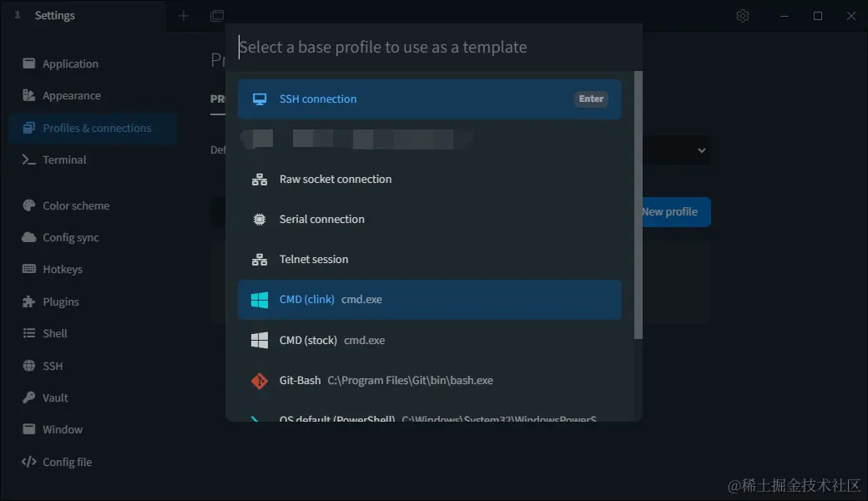Click the CMD (stock) Windows logo icon
Screen dimensions: 868x501
click(259, 340)
